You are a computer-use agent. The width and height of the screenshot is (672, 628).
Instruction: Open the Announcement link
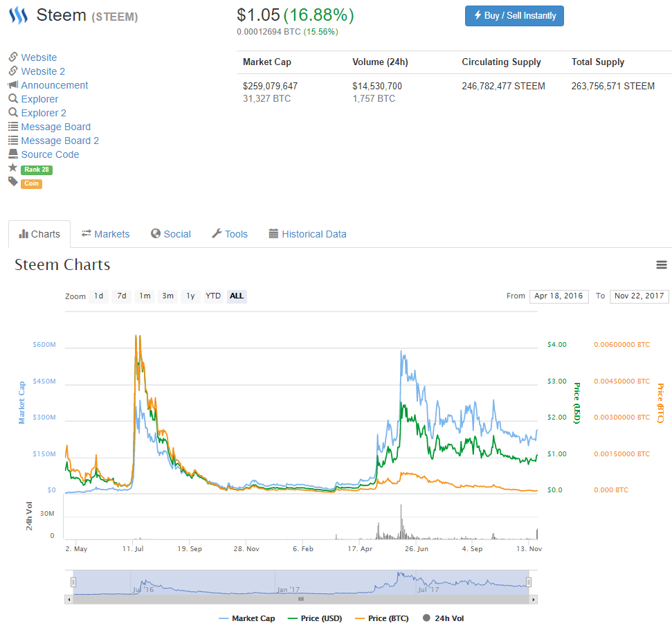(55, 85)
